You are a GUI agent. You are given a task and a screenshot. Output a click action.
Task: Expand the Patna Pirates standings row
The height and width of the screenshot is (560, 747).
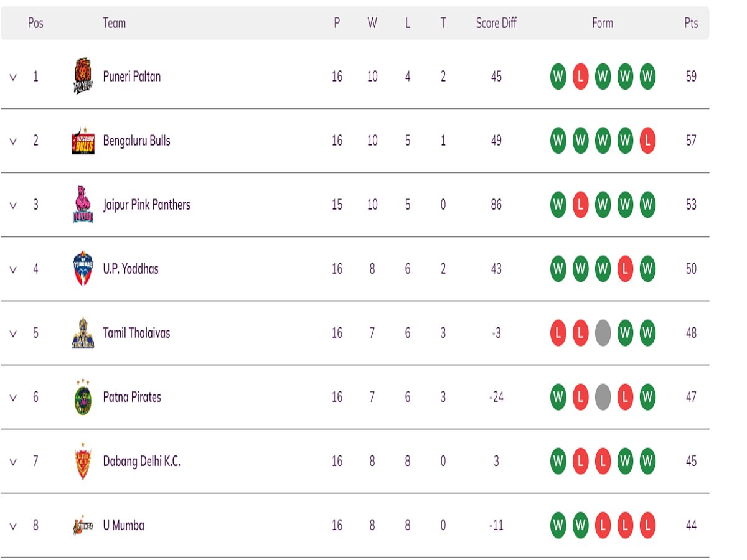[14, 397]
